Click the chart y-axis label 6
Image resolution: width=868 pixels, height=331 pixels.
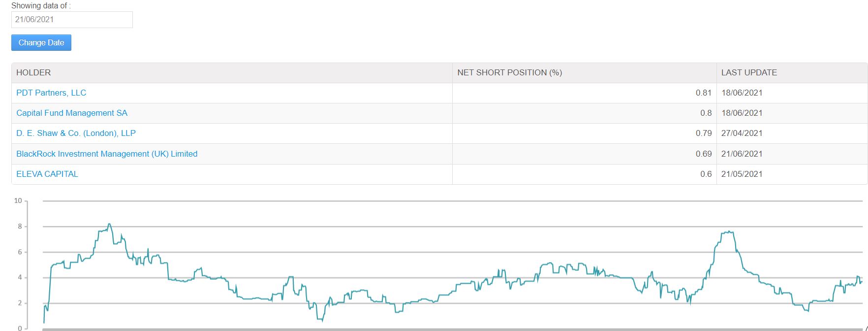click(20, 252)
